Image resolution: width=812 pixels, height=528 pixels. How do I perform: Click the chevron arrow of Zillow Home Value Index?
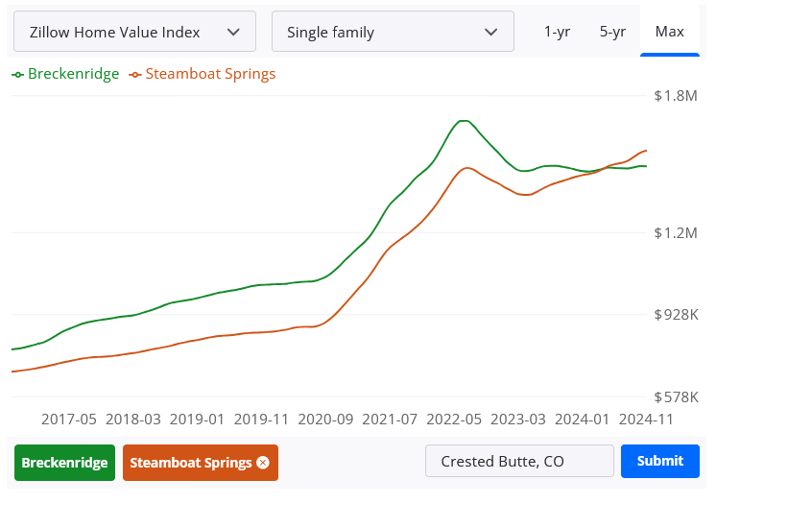233,32
